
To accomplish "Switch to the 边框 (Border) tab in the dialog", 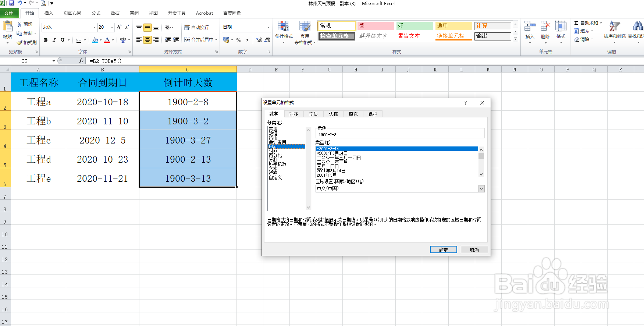I will click(333, 114).
